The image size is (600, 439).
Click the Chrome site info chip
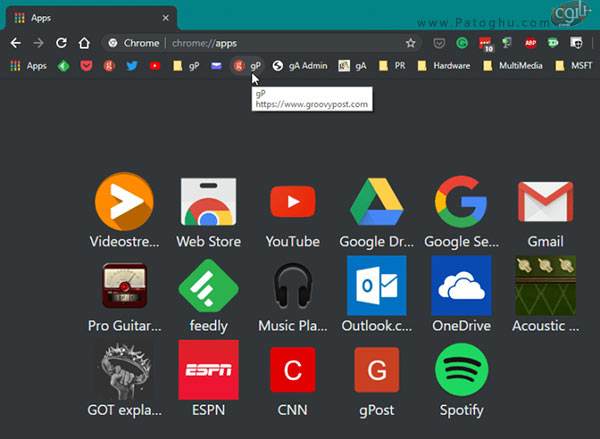coord(134,43)
